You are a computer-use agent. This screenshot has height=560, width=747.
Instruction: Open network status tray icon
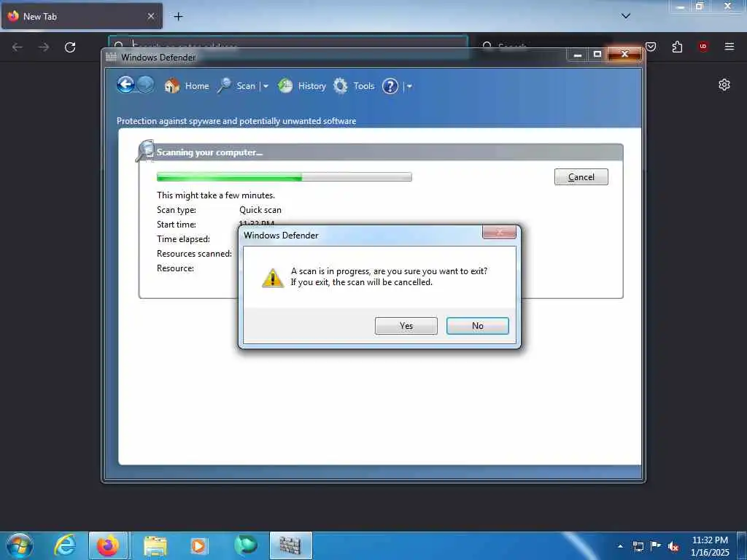[x=638, y=546]
